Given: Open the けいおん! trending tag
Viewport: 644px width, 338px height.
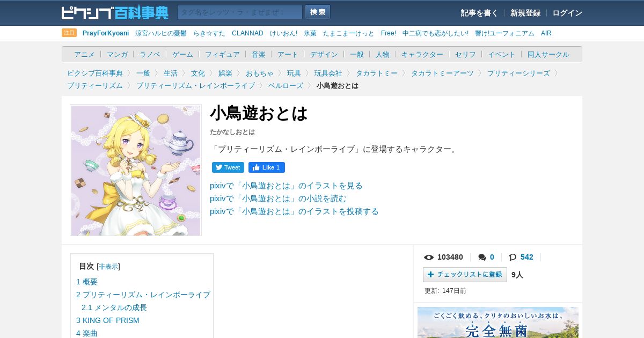Looking at the screenshot, I should pos(283,33).
